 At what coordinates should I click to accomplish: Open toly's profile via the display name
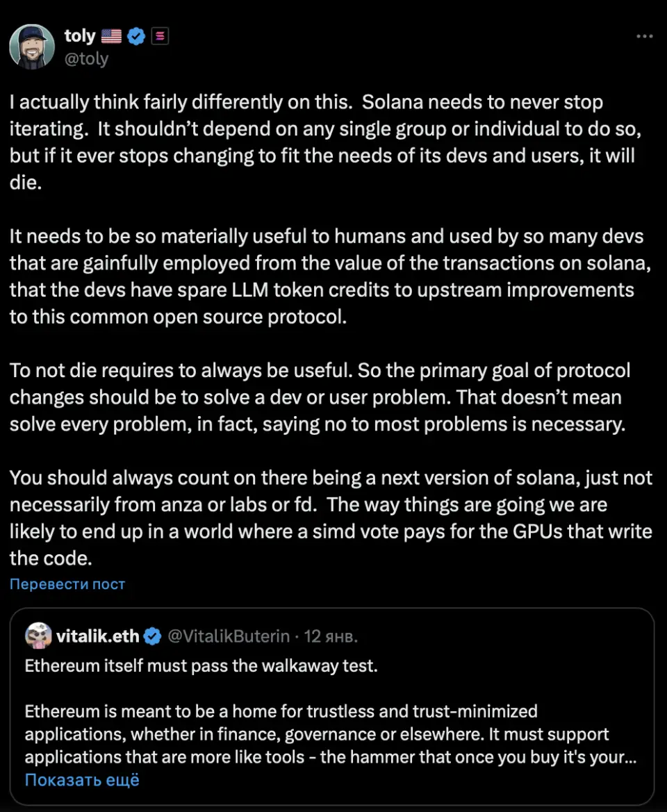[x=80, y=36]
